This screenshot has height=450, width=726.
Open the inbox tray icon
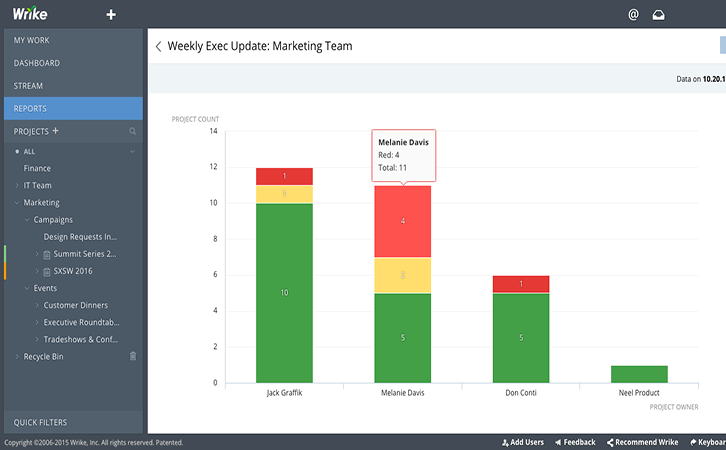click(659, 15)
